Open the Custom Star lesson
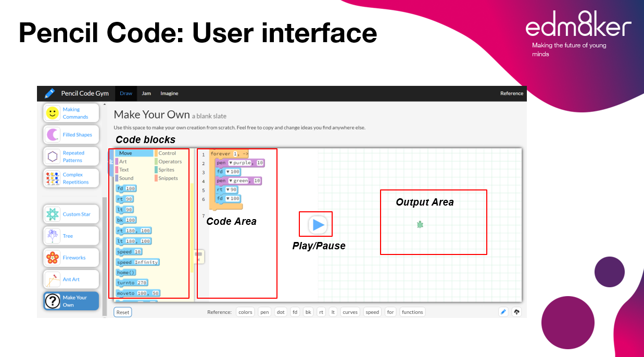644x357 pixels. pos(71,214)
